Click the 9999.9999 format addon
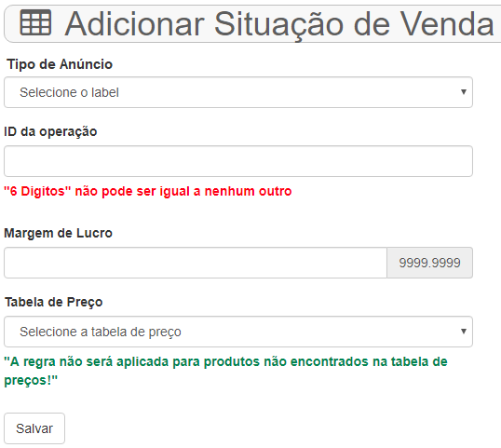501x448 pixels. [429, 263]
